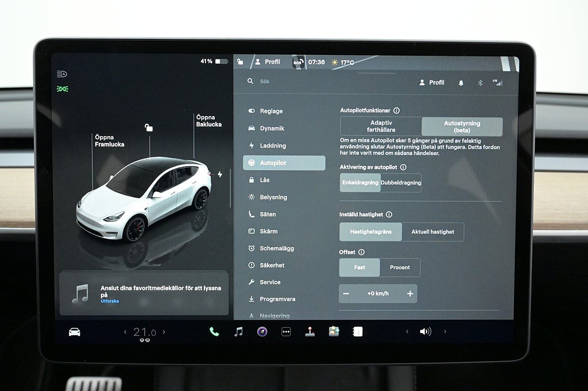Tap the Utforska link

point(110,301)
